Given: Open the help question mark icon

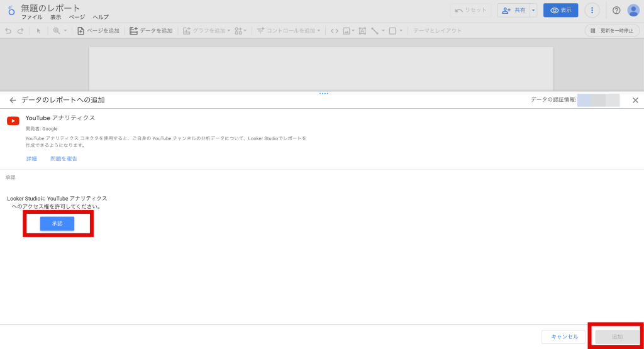Looking at the screenshot, I should click(616, 10).
